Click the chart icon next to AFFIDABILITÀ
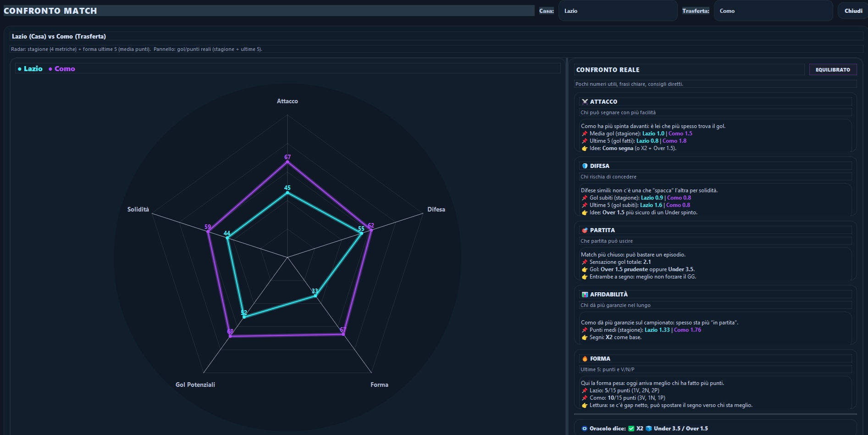This screenshot has height=435, width=868. (585, 294)
